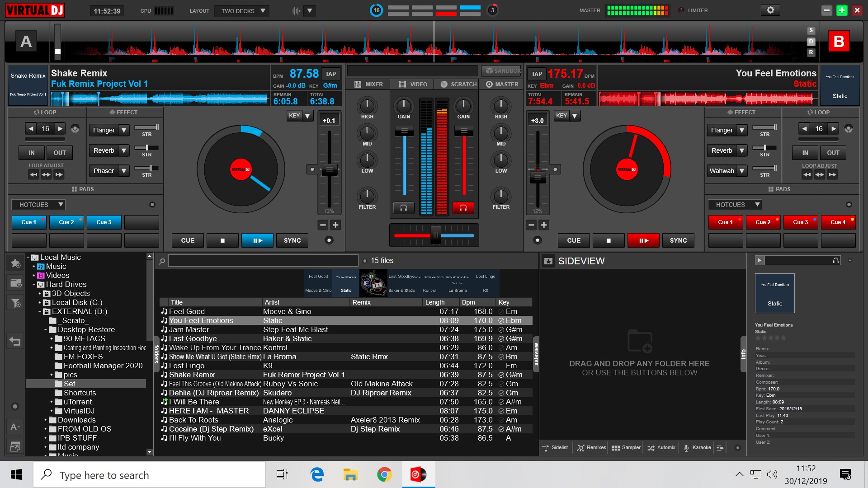Screen dimensions: 868x488
Task: Toggle the S button beside deck B
Action: click(811, 30)
